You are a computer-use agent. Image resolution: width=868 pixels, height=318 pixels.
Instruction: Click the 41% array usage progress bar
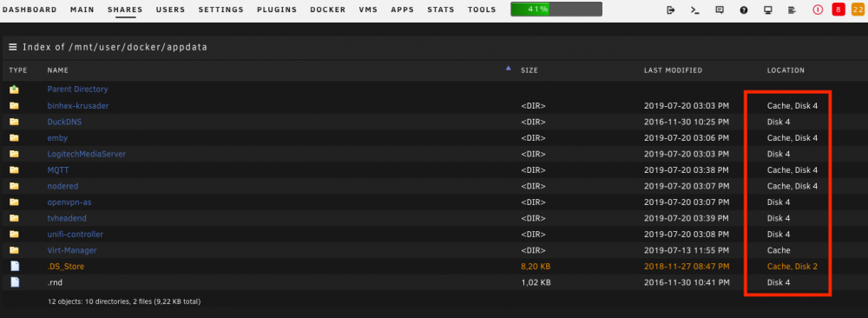(556, 10)
